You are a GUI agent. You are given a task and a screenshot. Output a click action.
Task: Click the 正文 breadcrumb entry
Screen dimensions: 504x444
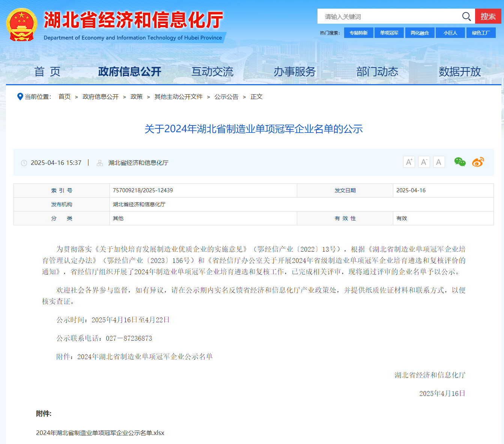(x=257, y=97)
